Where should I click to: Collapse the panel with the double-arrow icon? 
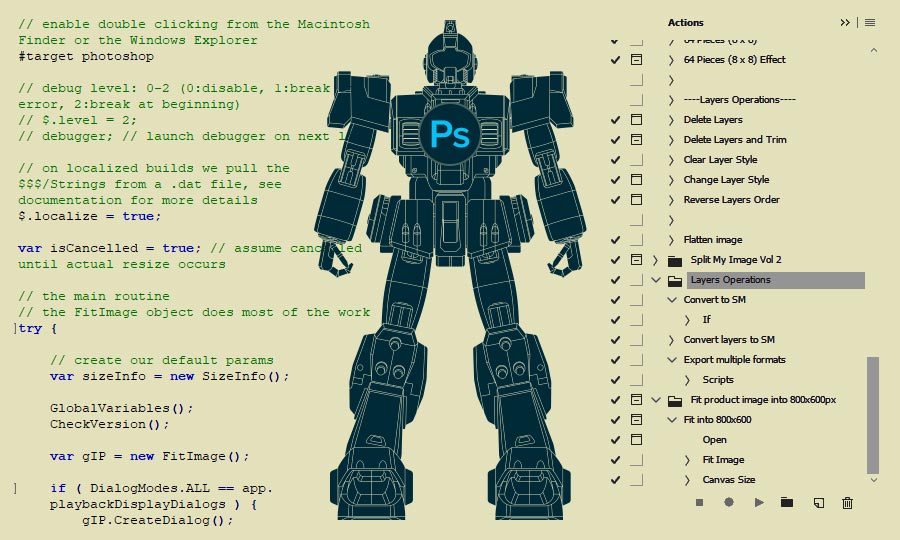pyautogui.click(x=845, y=22)
